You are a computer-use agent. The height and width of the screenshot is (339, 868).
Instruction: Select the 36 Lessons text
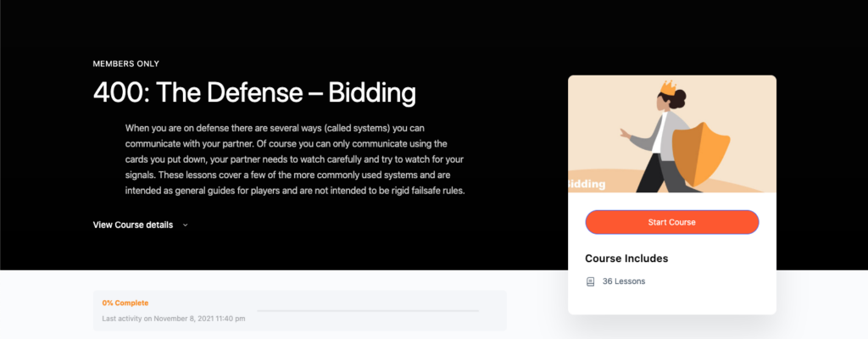pyautogui.click(x=624, y=281)
